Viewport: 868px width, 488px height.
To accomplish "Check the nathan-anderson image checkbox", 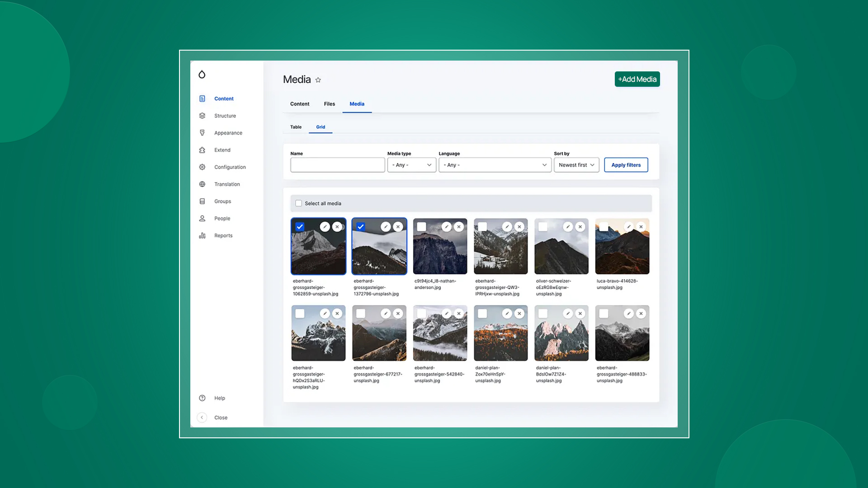I will (x=421, y=227).
